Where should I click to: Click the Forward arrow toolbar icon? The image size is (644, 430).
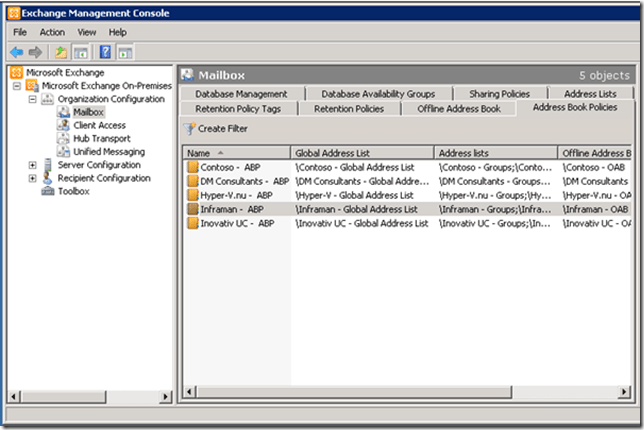pos(35,51)
